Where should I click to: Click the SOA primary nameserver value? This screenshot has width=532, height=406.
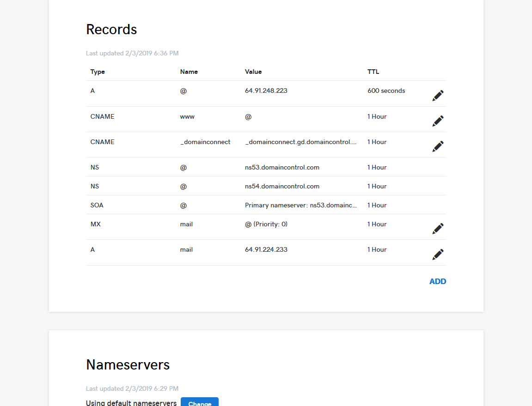(300, 205)
